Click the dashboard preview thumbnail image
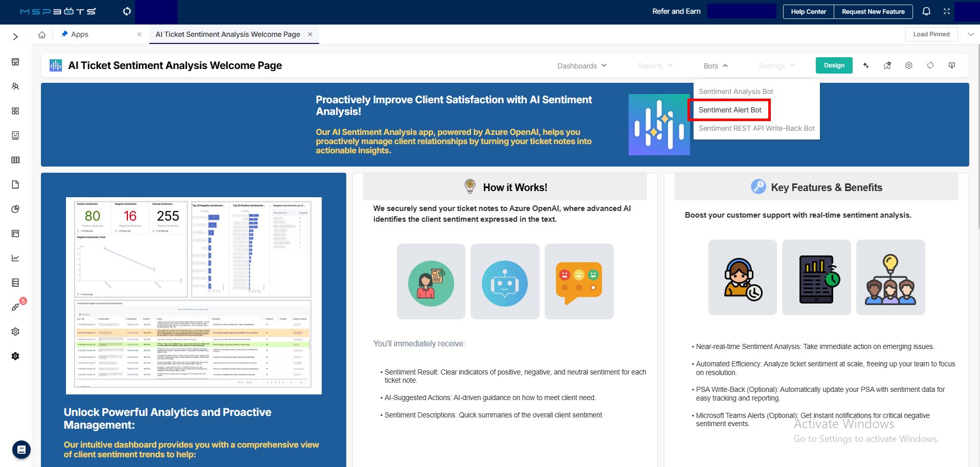This screenshot has width=980, height=467. point(194,295)
